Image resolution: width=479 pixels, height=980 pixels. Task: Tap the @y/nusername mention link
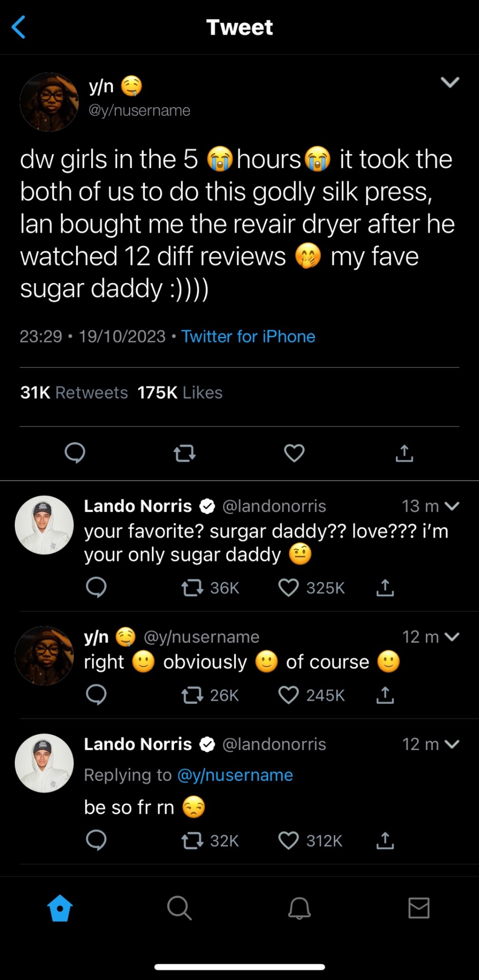(235, 775)
